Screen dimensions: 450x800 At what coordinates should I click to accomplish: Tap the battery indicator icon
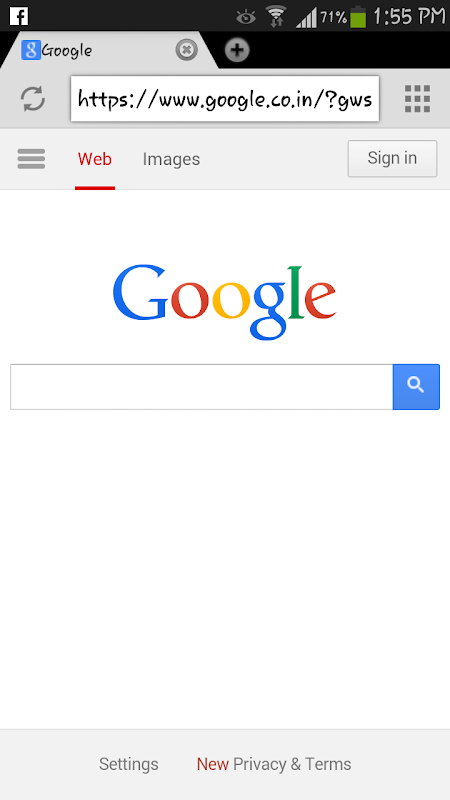(358, 17)
